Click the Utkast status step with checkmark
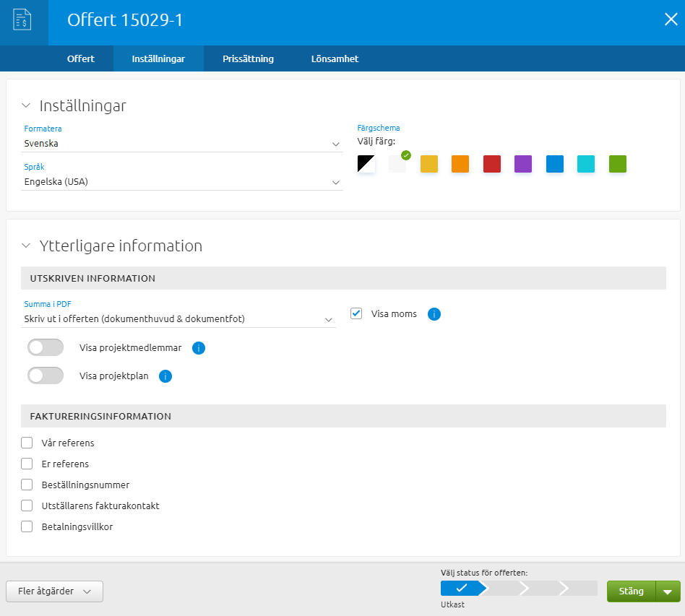 pyautogui.click(x=460, y=589)
